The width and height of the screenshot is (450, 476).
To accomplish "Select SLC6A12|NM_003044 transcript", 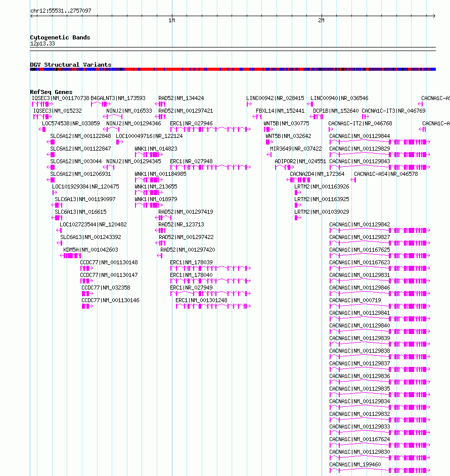I will [76, 162].
